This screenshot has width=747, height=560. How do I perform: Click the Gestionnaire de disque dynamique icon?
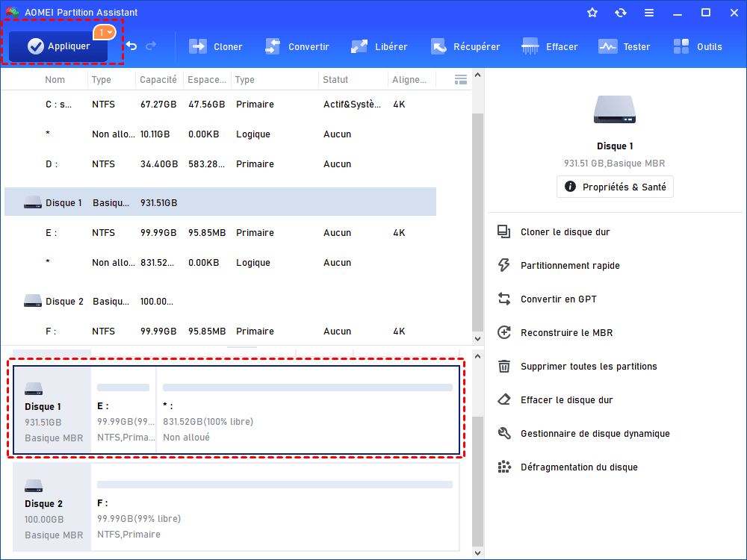point(504,433)
